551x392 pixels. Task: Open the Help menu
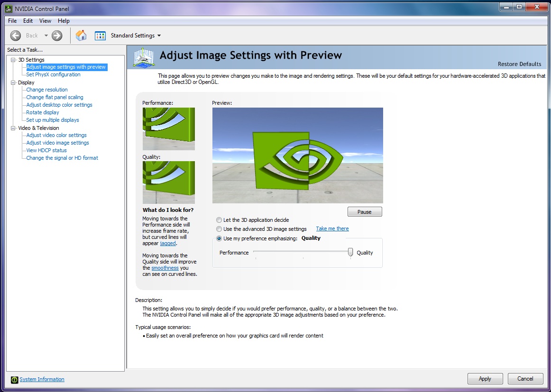coord(64,21)
